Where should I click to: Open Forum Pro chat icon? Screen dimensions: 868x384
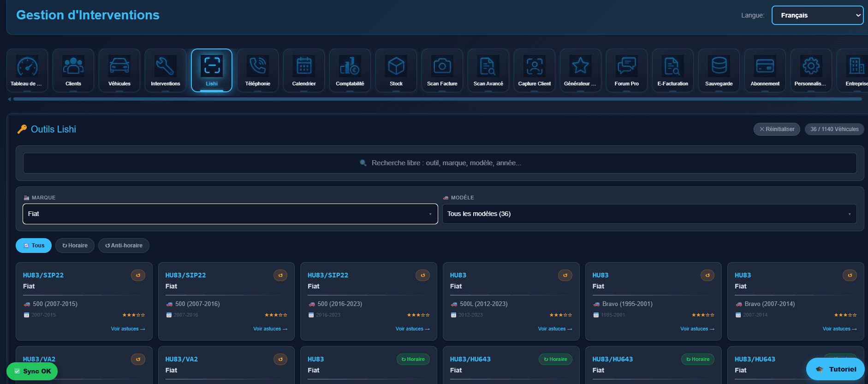pyautogui.click(x=627, y=70)
